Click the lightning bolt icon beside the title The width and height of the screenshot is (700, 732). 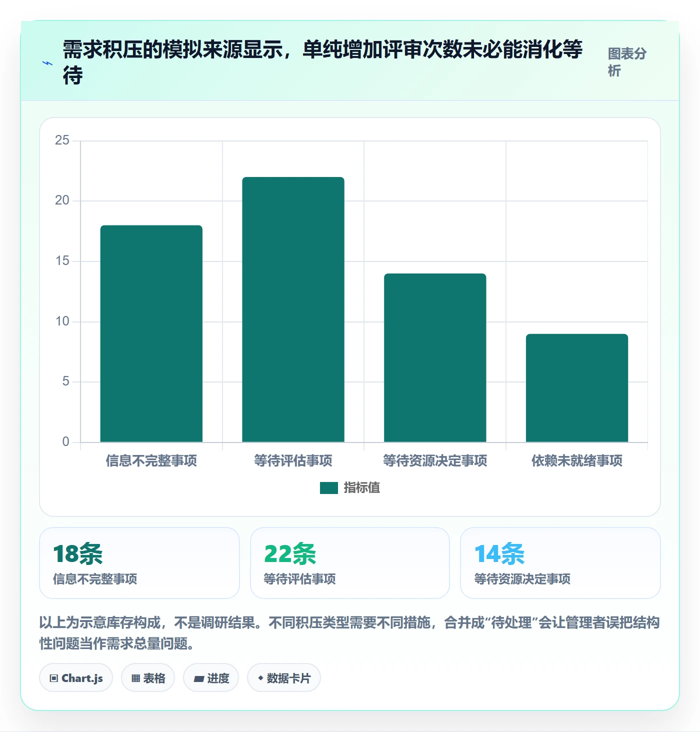47,63
